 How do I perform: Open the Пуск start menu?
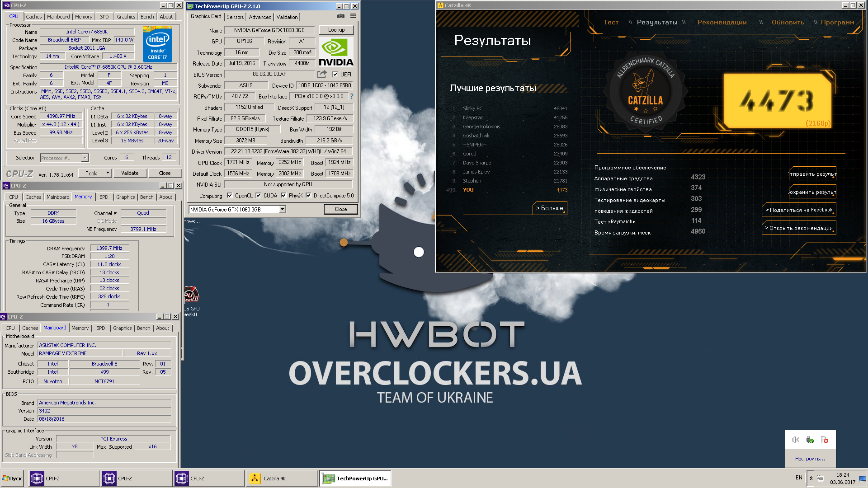point(13,479)
